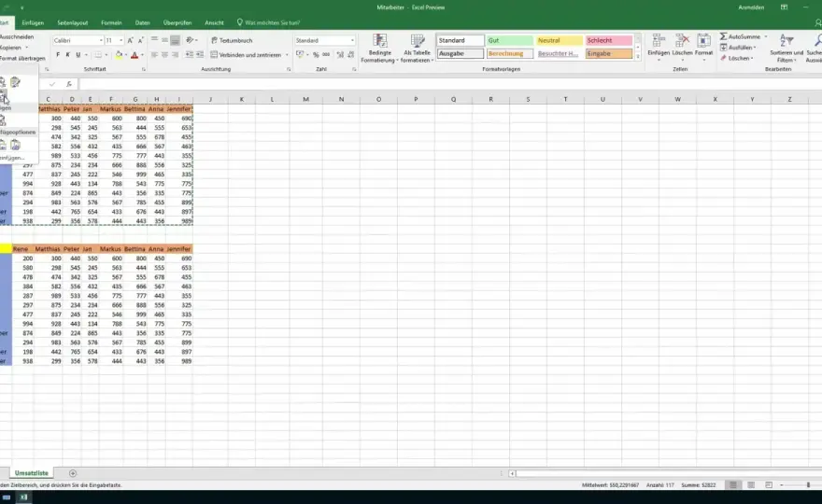Image resolution: width=822 pixels, height=504 pixels.
Task: Toggle bold with the F button
Action: [58, 55]
